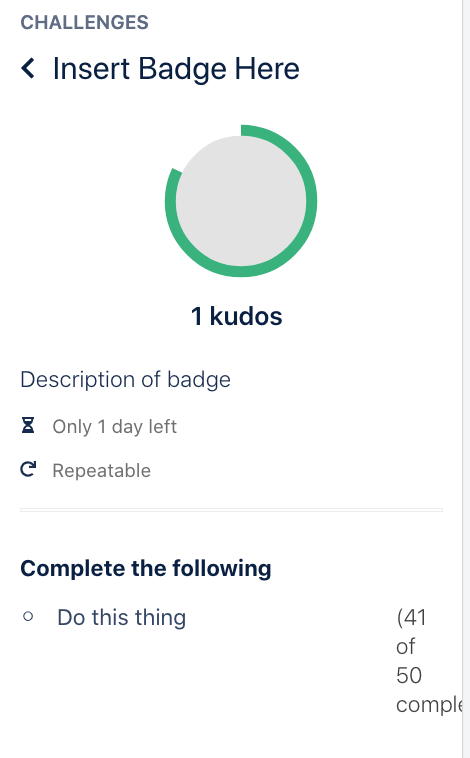Screen dimensions: 470x758
Task: Click the number 50 in the progress count
Action: click(409, 675)
